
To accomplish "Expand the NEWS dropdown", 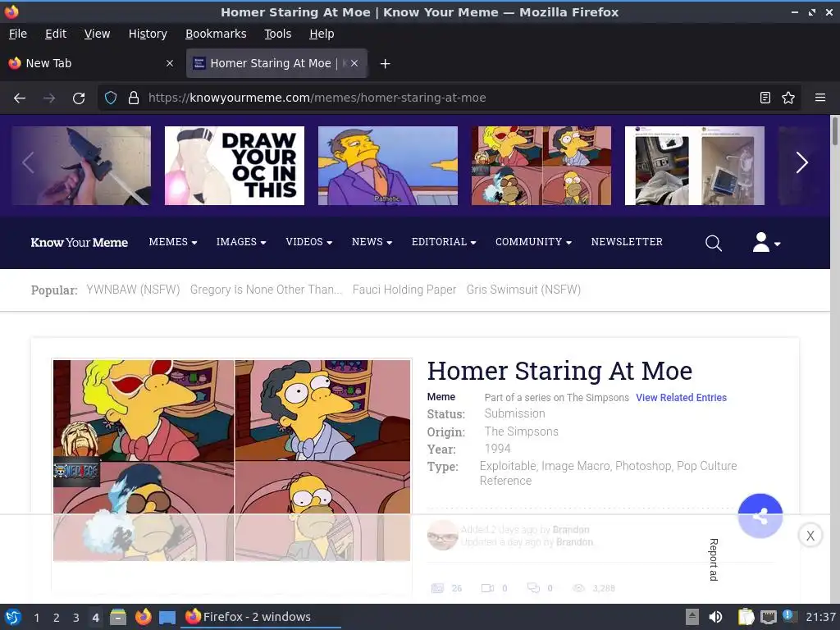I will tap(372, 242).
